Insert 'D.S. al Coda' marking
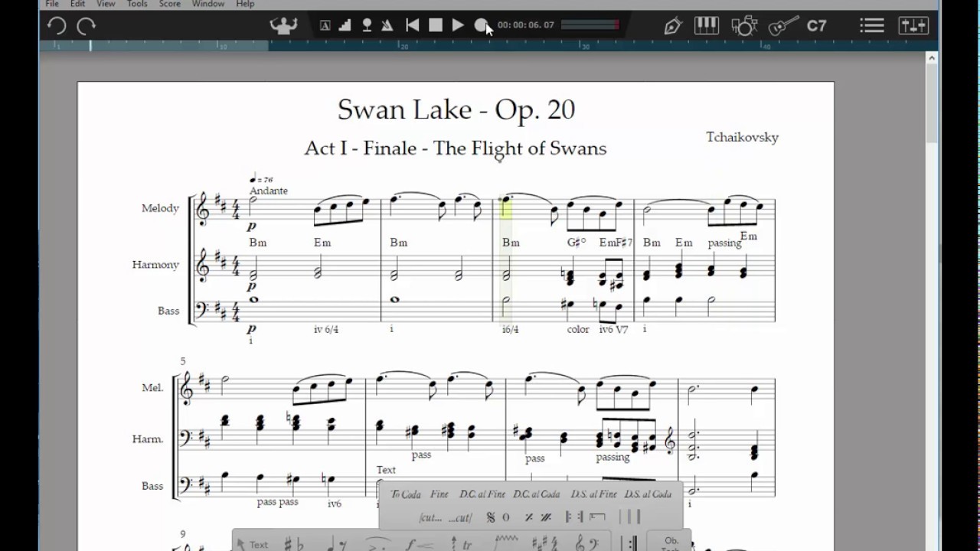This screenshot has height=551, width=980. (648, 494)
